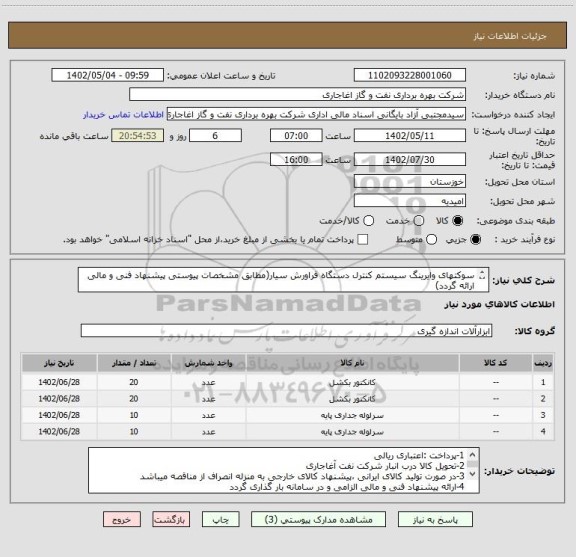
Task: Click the buyer name field شرکت بهره برداری
Action: coord(297,95)
